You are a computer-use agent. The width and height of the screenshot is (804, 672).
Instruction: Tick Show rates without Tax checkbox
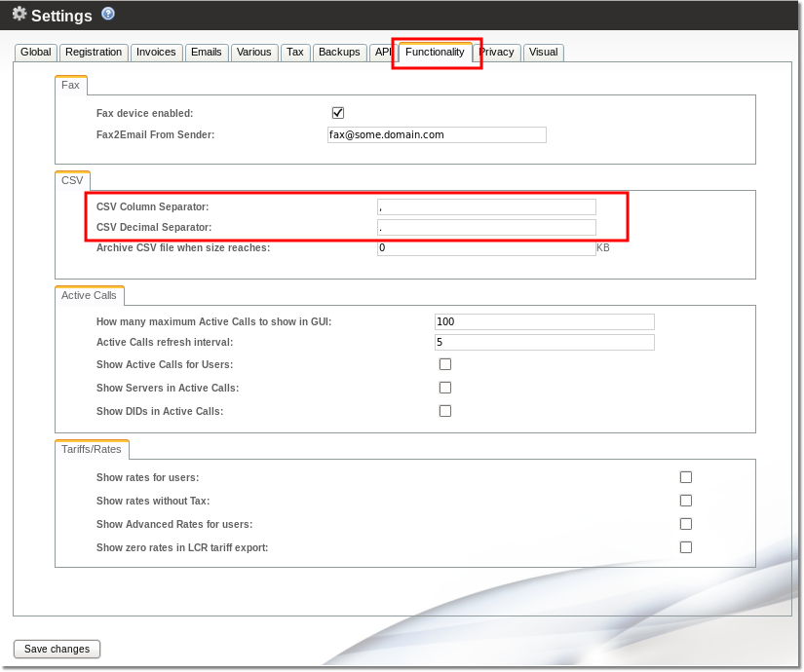coord(686,501)
